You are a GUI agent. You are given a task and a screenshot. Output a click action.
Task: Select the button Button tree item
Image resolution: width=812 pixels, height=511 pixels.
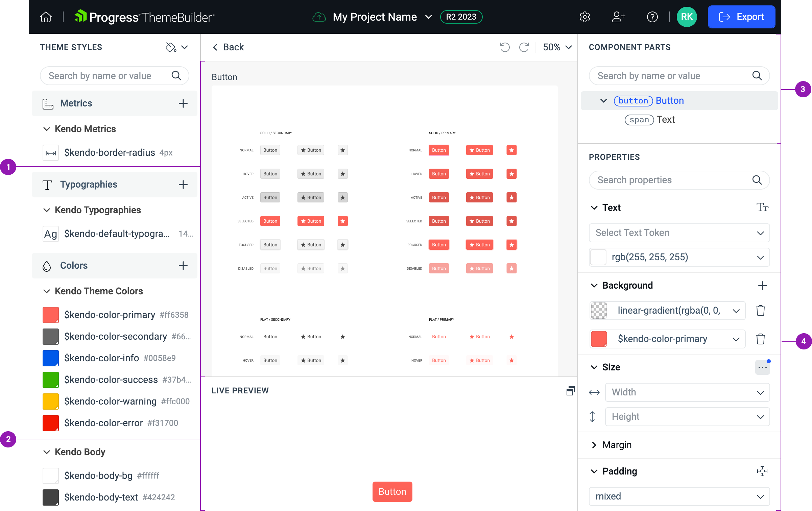click(x=679, y=101)
